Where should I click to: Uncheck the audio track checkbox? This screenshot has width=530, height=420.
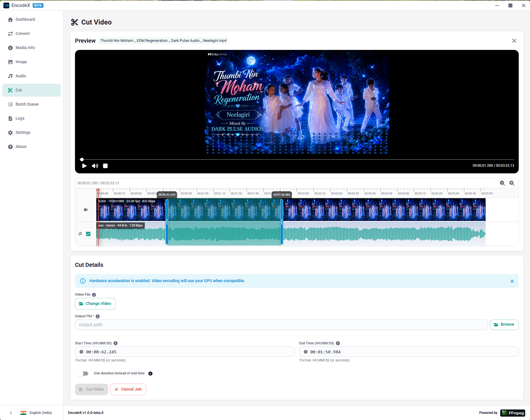click(x=88, y=234)
